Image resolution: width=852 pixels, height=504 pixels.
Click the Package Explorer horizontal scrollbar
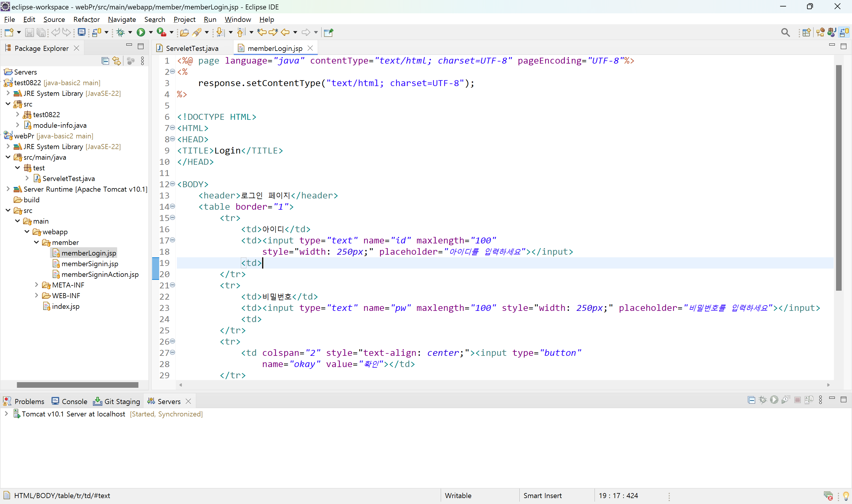[78, 385]
